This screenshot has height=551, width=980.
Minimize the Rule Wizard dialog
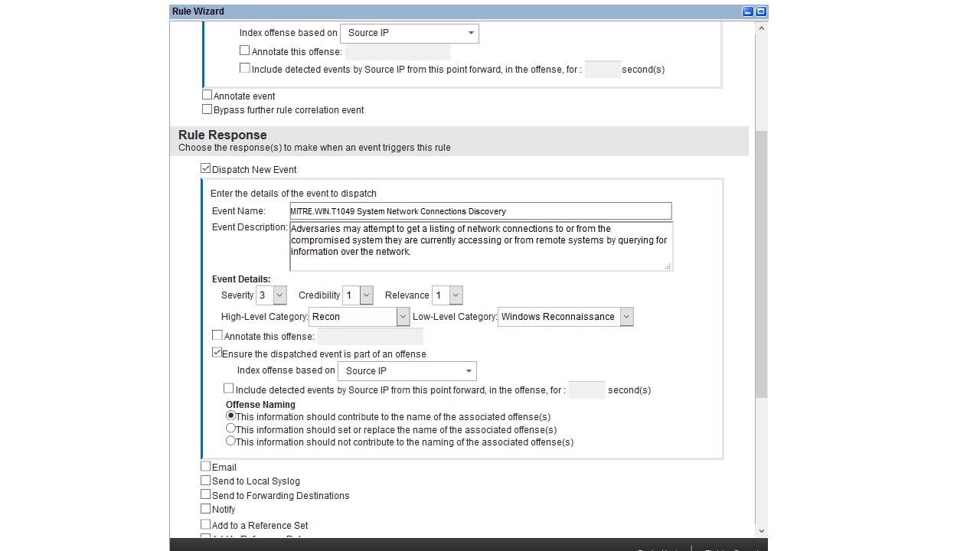748,11
